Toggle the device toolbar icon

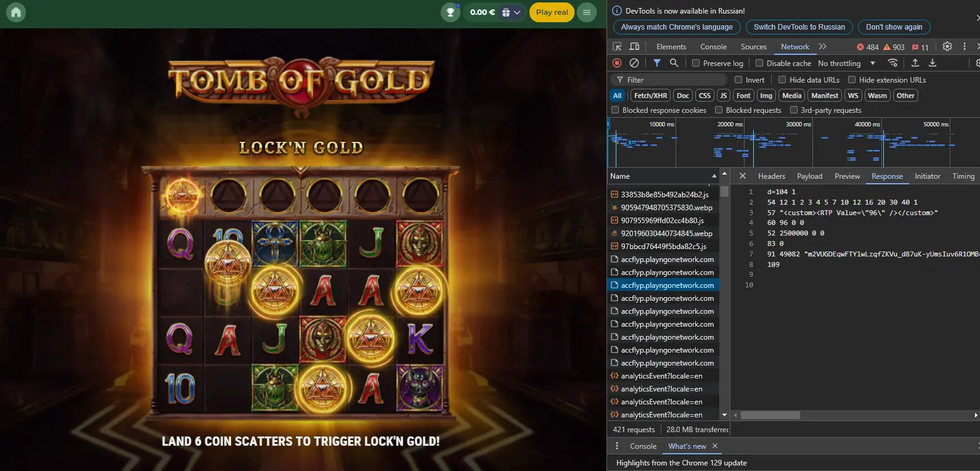point(634,47)
